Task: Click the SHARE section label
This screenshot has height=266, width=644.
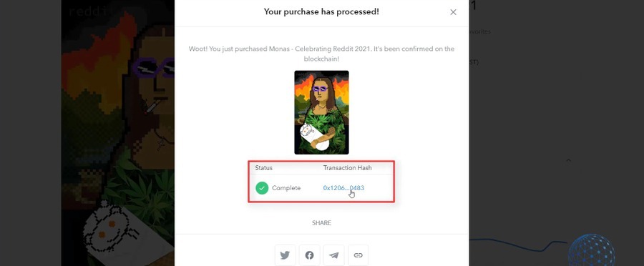Action: tap(321, 223)
